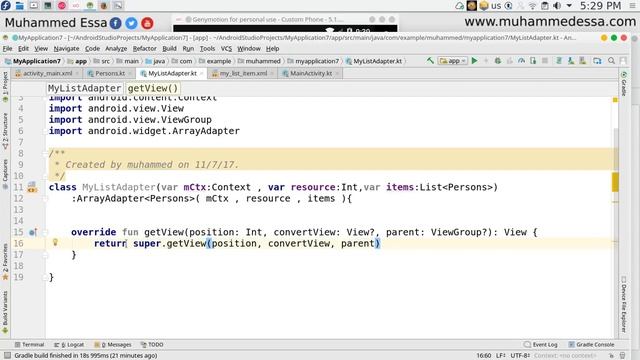Screen dimensions: 640x360
Task: Sync project with Gradle files icon
Action: 559,61
